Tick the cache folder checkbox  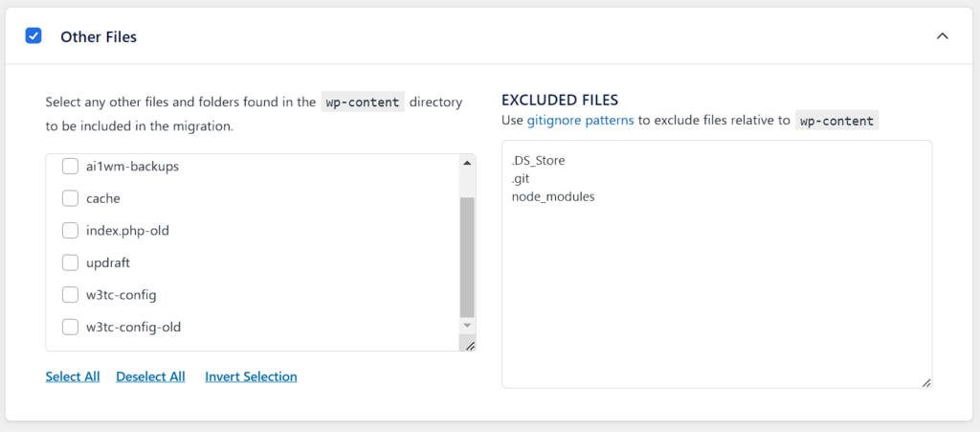(71, 199)
